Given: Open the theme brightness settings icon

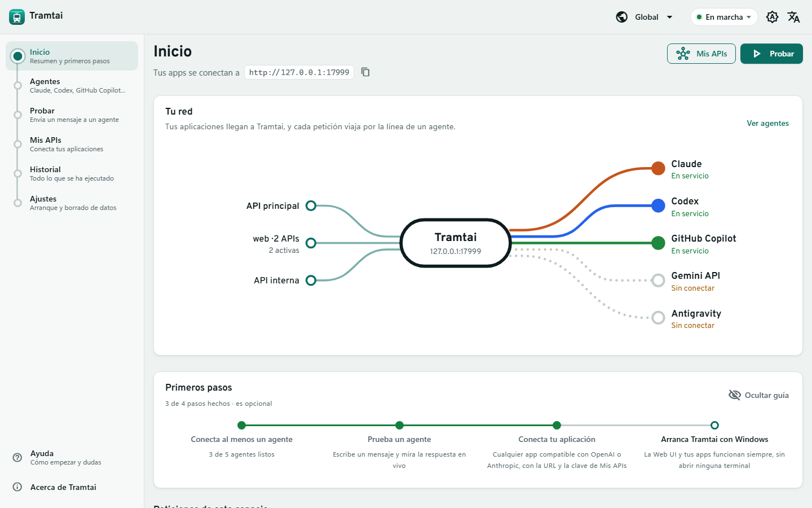Looking at the screenshot, I should tap(773, 17).
